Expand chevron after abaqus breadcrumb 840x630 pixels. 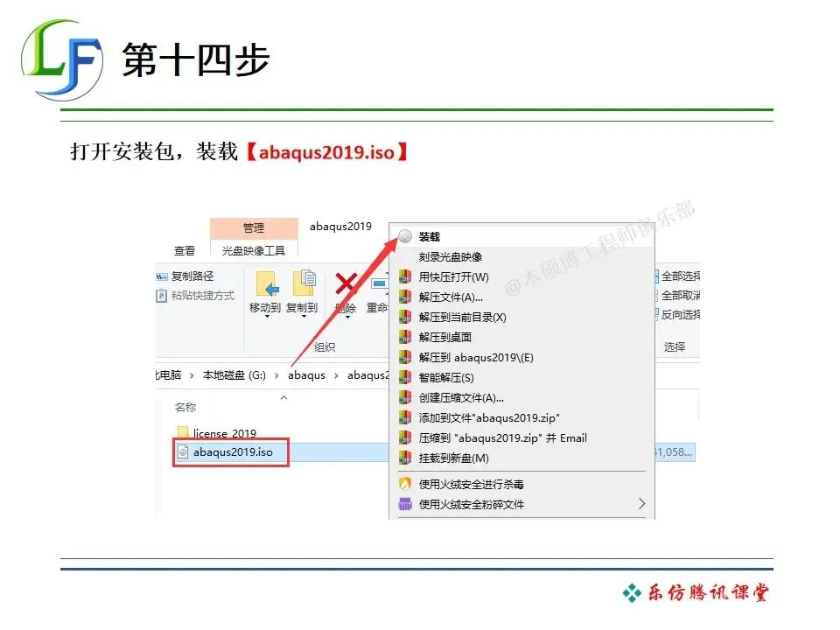pyautogui.click(x=336, y=375)
